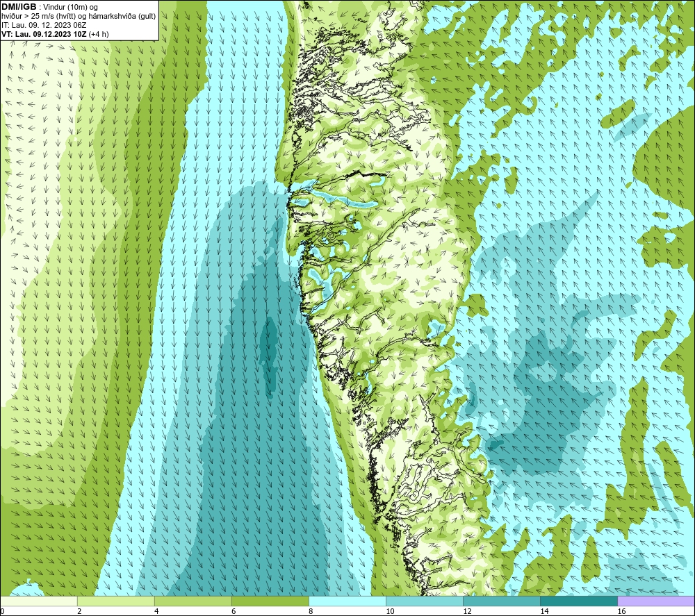This screenshot has height=616, width=695.
Task: Click the 14–16 m/s dark teal legend swatch
Action: [578, 601]
